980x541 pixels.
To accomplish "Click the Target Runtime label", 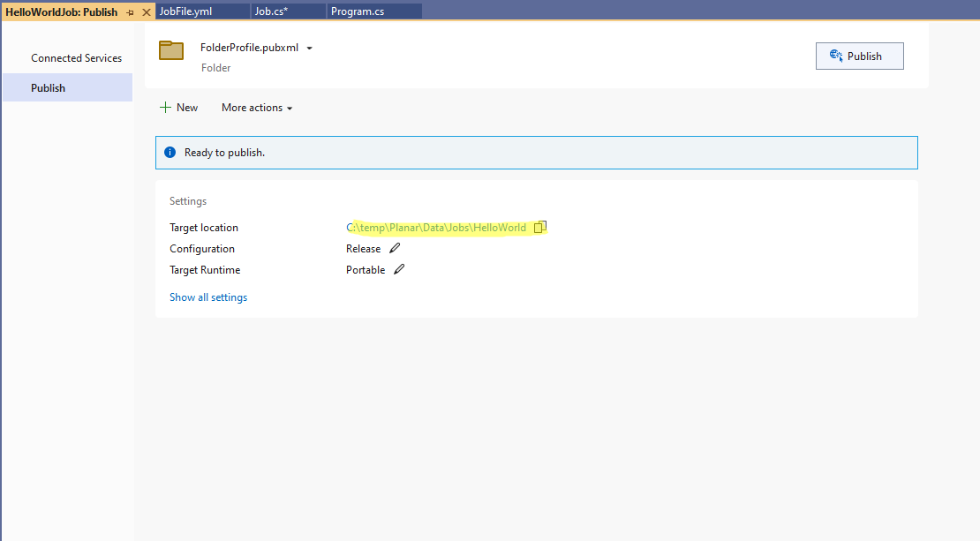I will (205, 270).
